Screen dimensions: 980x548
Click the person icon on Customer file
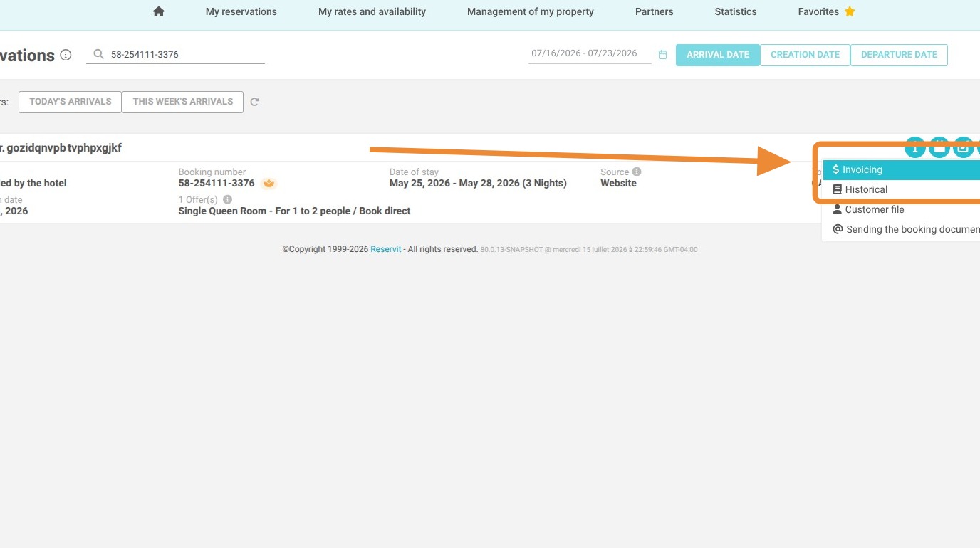[x=838, y=209]
